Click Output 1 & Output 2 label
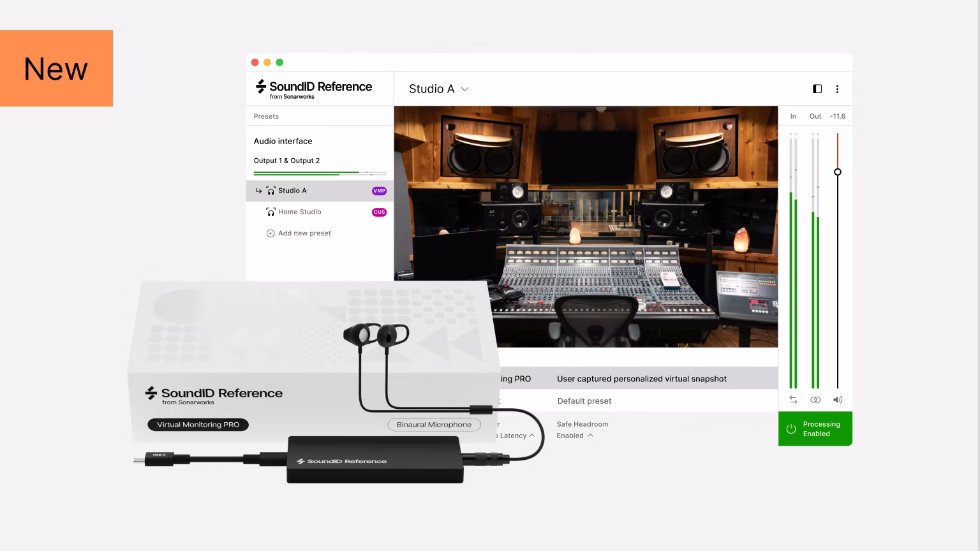Image resolution: width=980 pixels, height=551 pixels. tap(286, 161)
